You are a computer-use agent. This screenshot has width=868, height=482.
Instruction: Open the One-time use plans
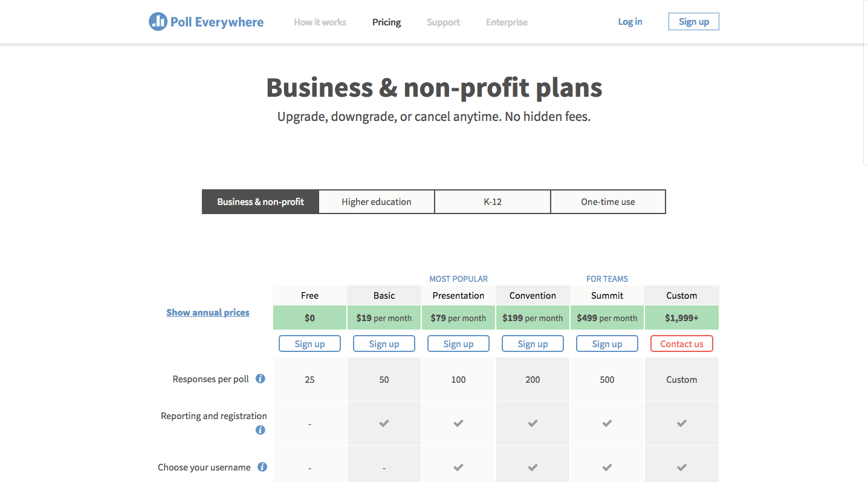[x=607, y=201]
